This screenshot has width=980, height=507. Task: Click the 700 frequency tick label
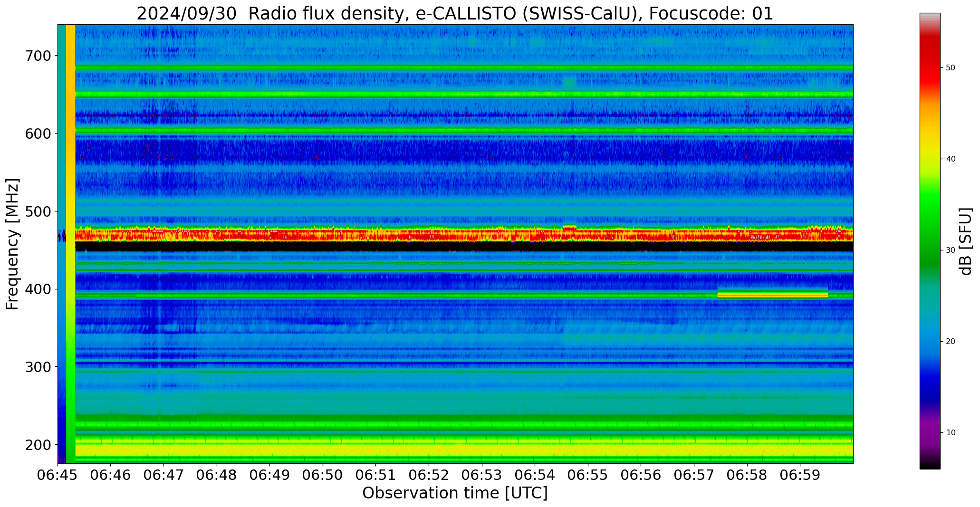click(x=38, y=56)
